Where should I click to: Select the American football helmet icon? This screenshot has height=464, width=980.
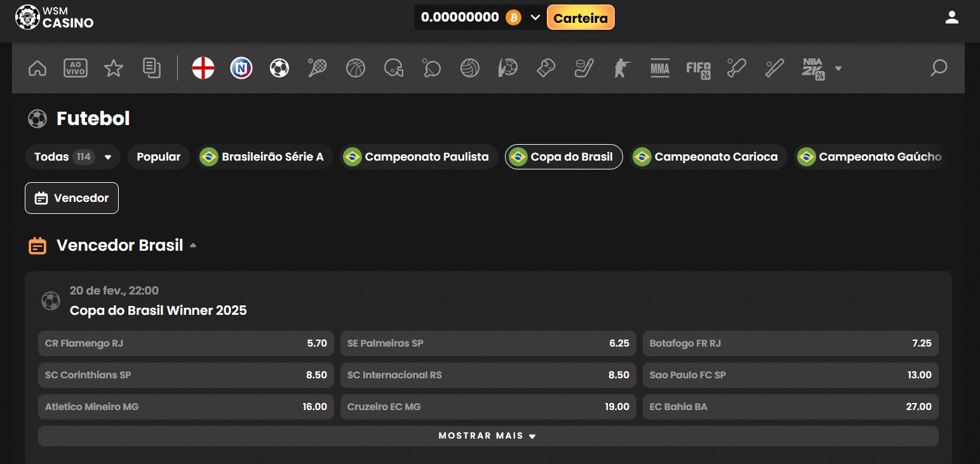(x=394, y=68)
